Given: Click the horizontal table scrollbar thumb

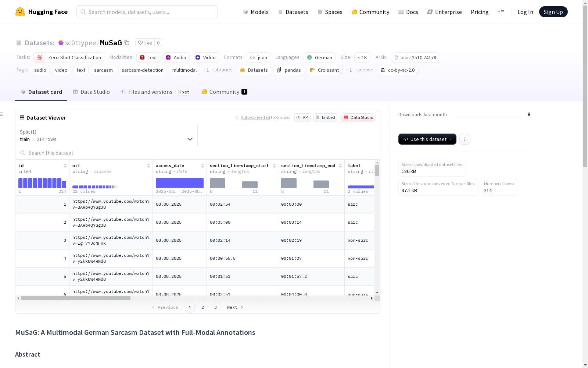Looking at the screenshot, I should tap(76, 298).
